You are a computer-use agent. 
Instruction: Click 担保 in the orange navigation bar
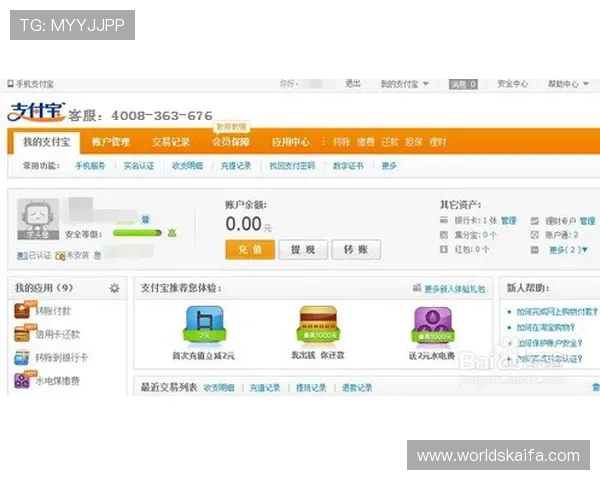414,142
